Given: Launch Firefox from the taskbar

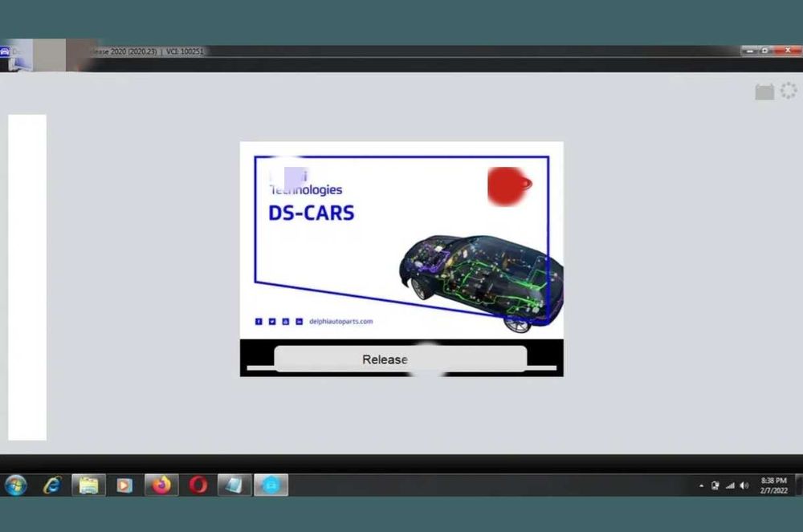Looking at the screenshot, I should (161, 485).
